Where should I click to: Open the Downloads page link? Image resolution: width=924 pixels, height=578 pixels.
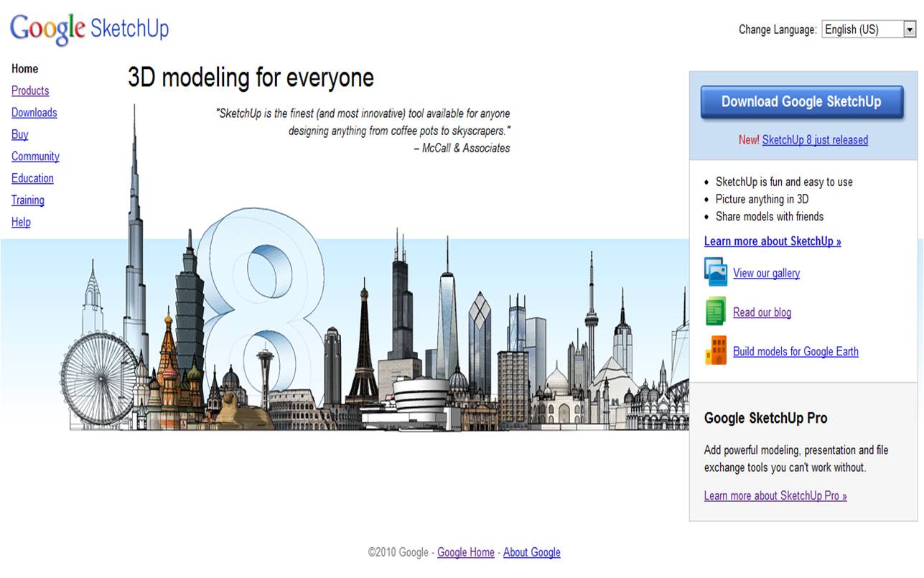coord(34,113)
